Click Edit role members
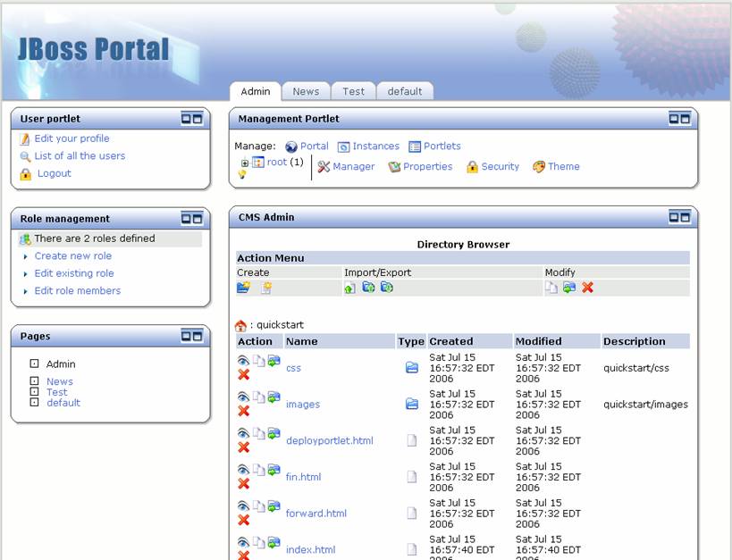 click(78, 291)
